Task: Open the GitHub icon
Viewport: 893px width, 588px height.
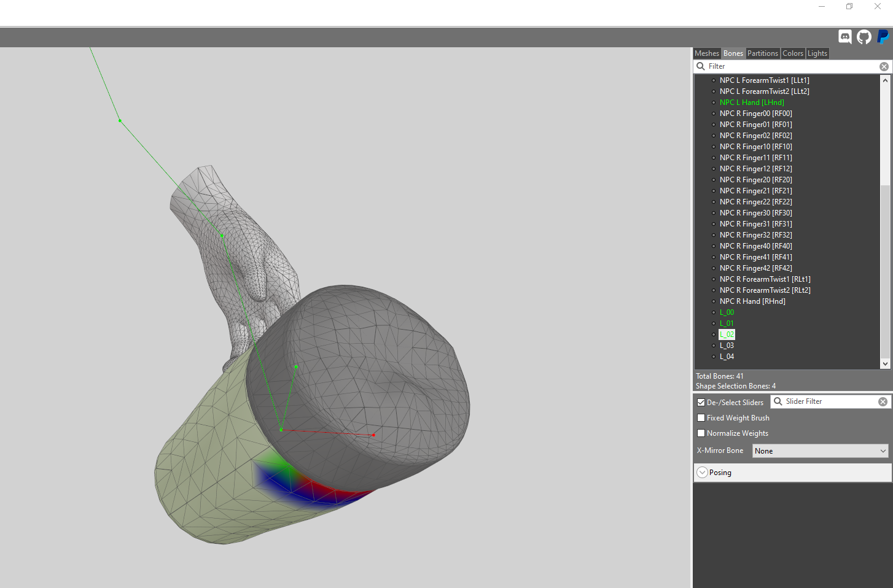Action: point(864,37)
